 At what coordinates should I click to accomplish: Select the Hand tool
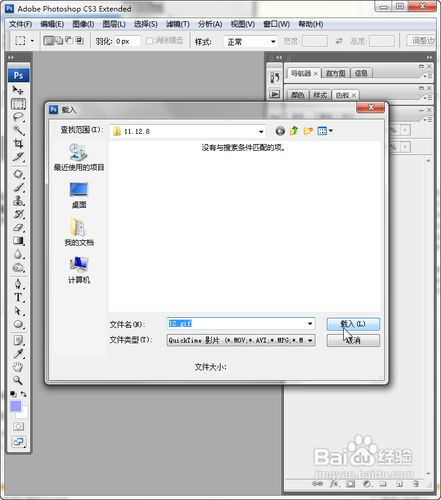click(18, 367)
